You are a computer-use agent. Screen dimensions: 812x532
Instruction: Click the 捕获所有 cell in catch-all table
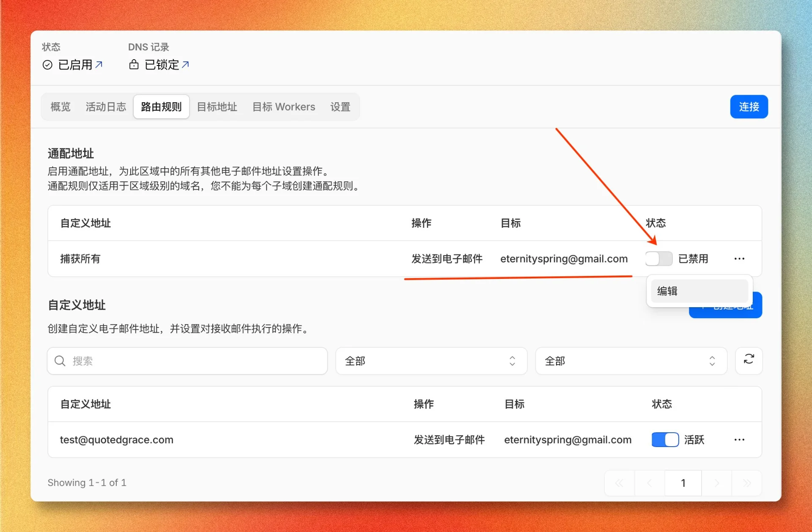(80, 259)
